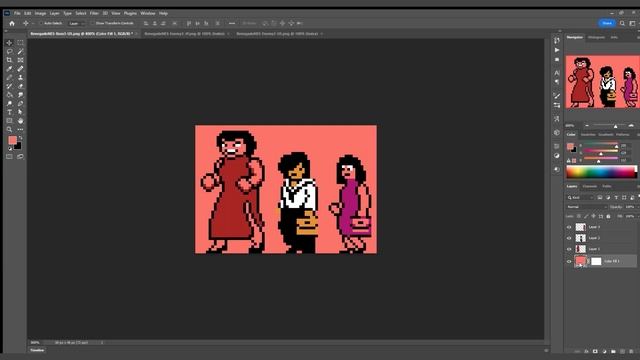Open the workspace switcher icon dropdown
Image resolution: width=640 pixels, height=360 pixels.
pos(632,23)
